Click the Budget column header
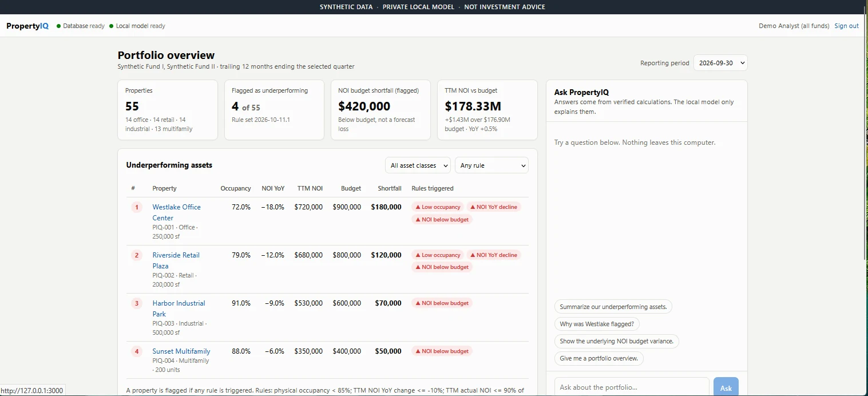This screenshot has width=868, height=396. click(x=351, y=188)
